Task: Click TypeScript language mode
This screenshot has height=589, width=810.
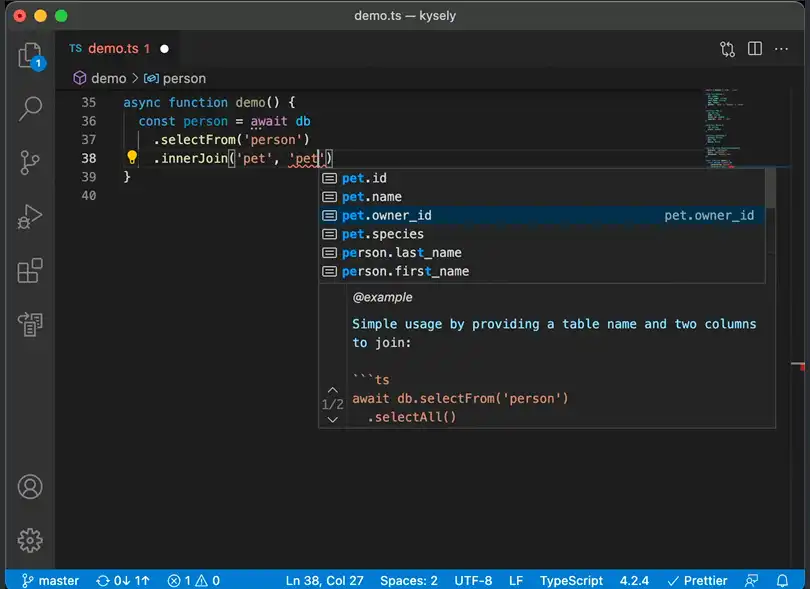Action: [571, 581]
